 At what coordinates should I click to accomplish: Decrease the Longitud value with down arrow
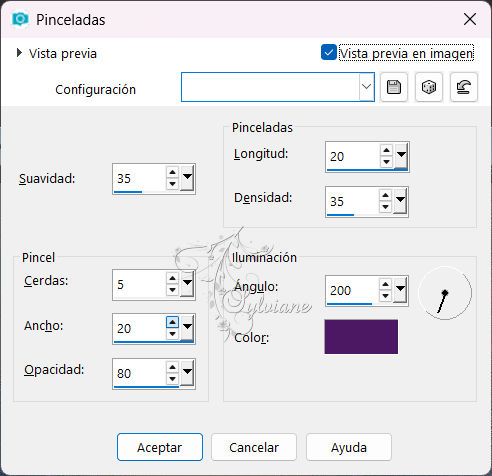tap(386, 162)
